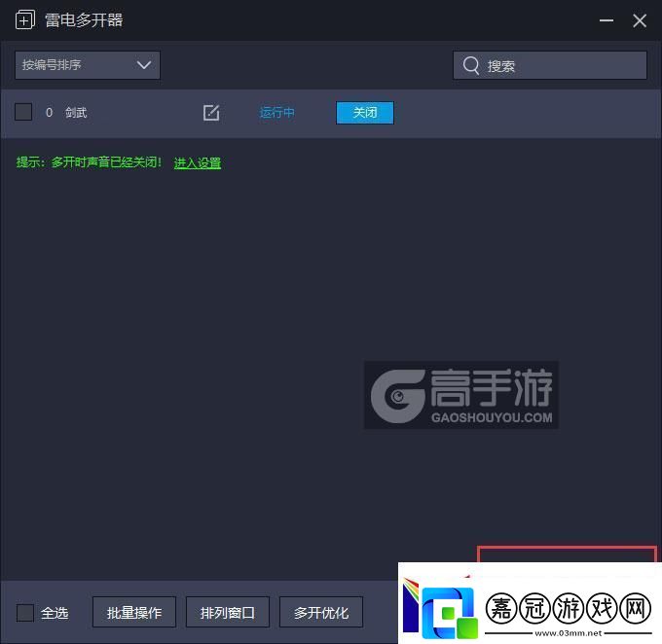Click the search magnifier icon
The image size is (662, 644).
471,65
